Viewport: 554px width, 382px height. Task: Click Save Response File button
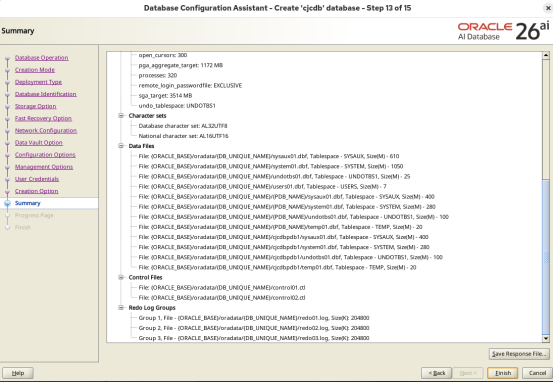[x=519, y=354]
